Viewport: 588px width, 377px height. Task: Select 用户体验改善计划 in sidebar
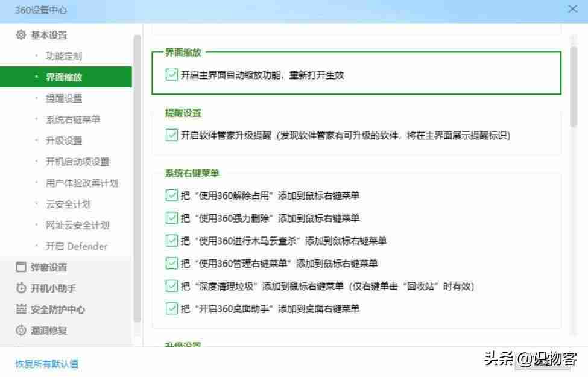click(x=82, y=183)
